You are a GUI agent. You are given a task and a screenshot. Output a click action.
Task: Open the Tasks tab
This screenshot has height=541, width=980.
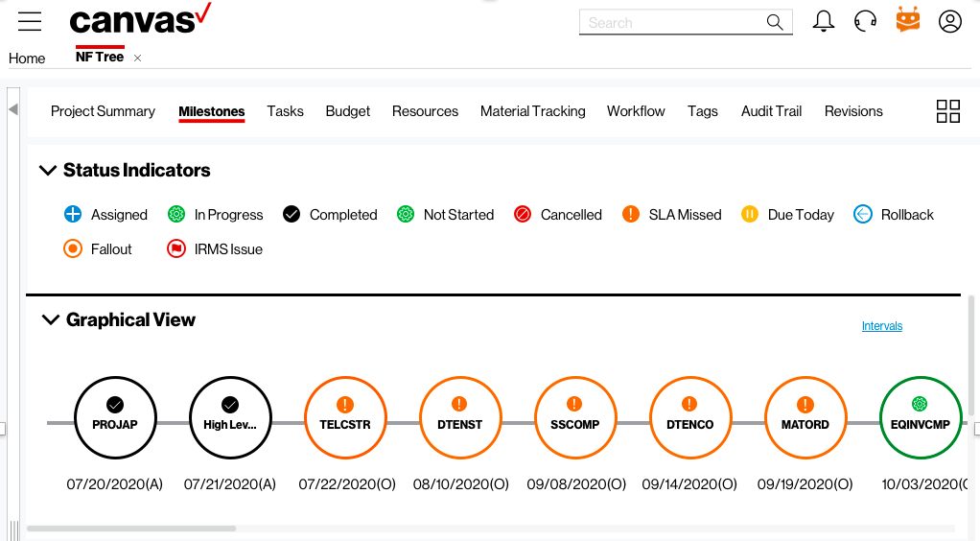[x=285, y=111]
